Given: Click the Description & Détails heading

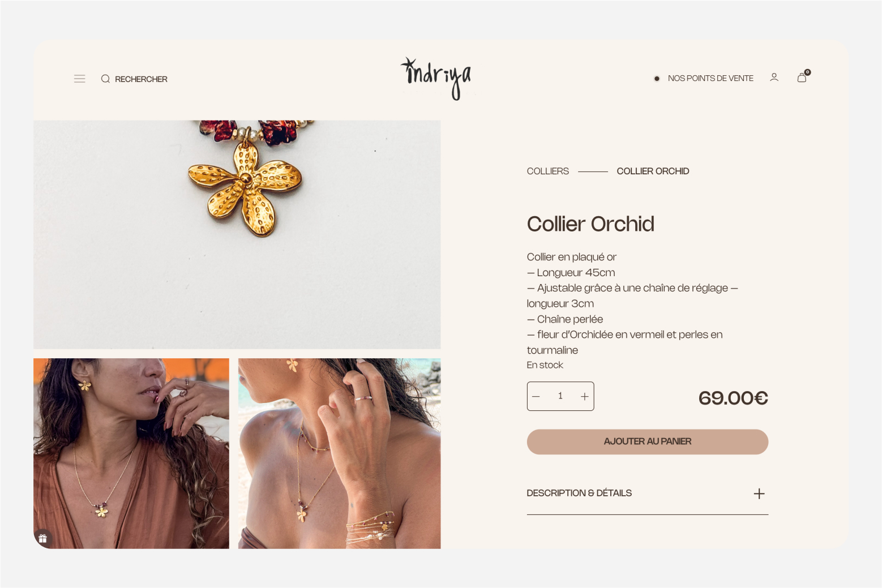Looking at the screenshot, I should point(579,493).
